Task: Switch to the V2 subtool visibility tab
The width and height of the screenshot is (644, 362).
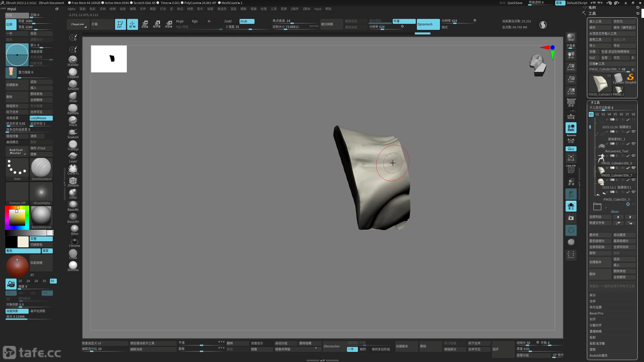Action: click(597, 114)
